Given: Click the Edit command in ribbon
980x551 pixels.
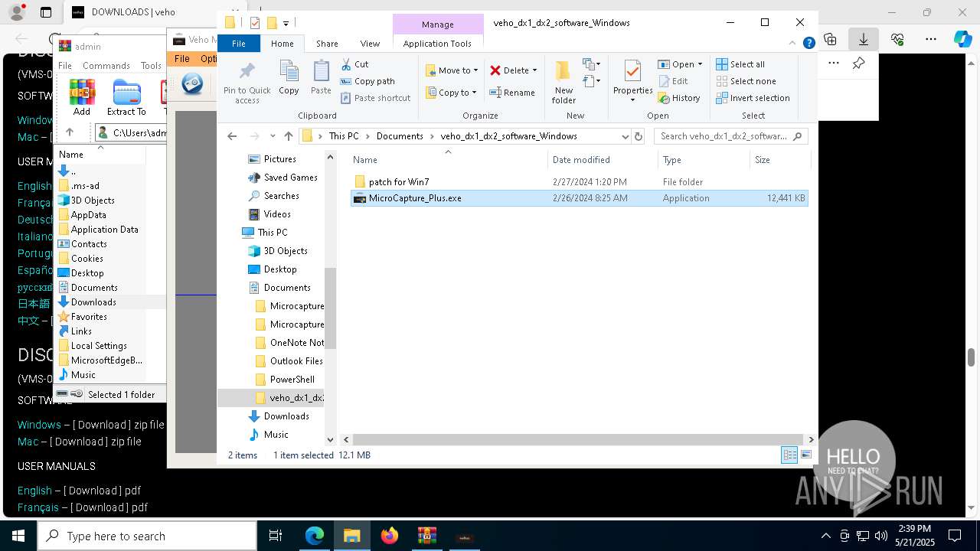Looking at the screenshot, I should 673,81.
